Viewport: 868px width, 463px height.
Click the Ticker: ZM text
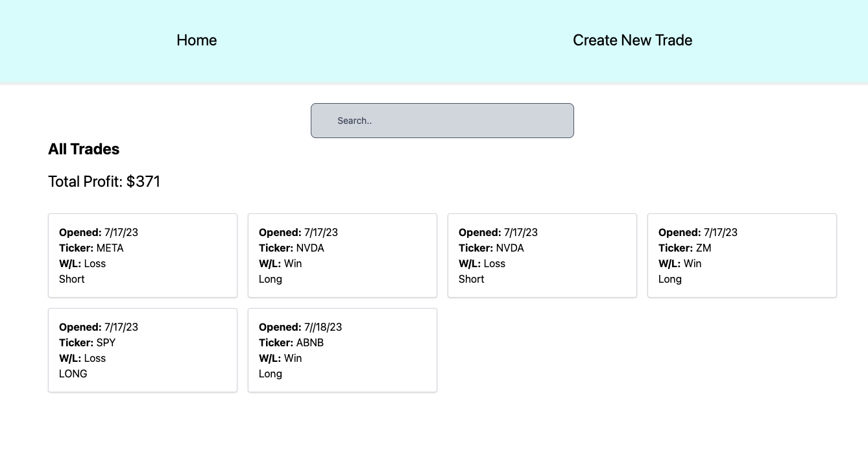pyautogui.click(x=685, y=248)
